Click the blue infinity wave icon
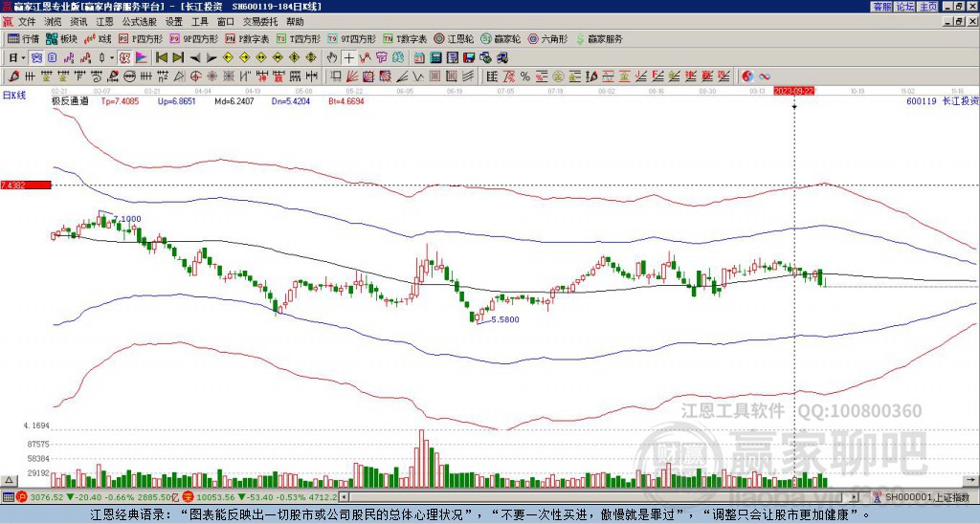Image resolution: width=980 pixels, height=524 pixels. click(x=765, y=76)
